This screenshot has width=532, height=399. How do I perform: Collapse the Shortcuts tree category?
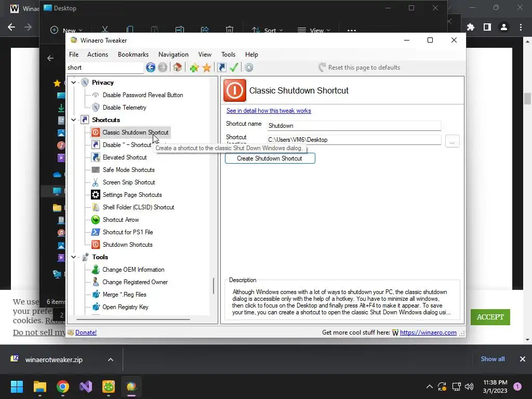(73, 120)
